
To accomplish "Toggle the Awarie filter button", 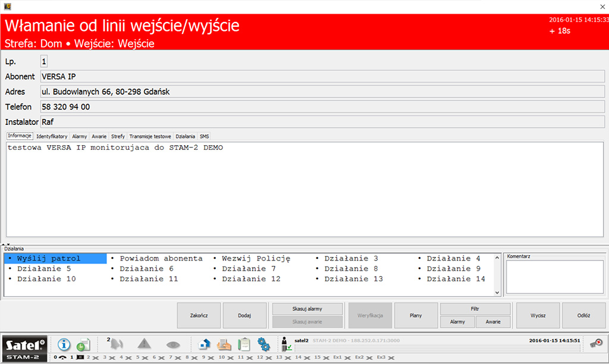I will (493, 322).
